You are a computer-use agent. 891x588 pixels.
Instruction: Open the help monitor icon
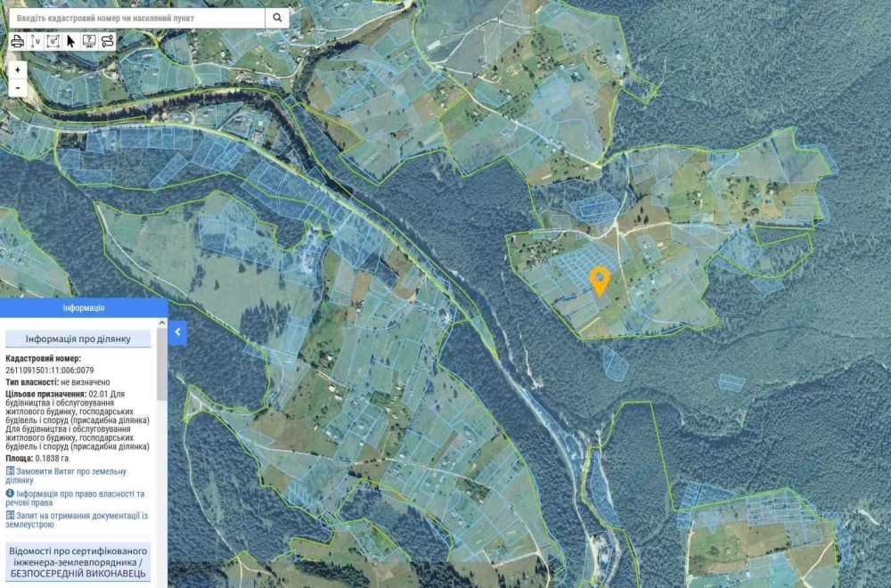pyautogui.click(x=88, y=42)
